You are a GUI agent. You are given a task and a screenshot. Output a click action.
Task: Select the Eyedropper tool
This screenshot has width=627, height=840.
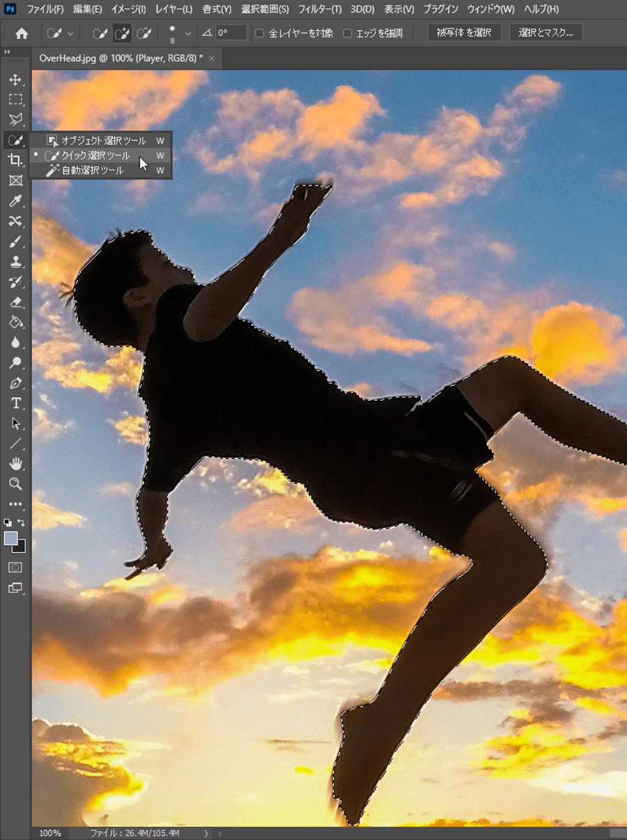click(x=15, y=201)
